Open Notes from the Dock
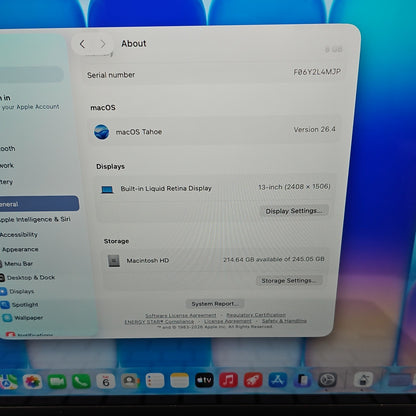Screen dimensions: 416x416 click(x=179, y=380)
